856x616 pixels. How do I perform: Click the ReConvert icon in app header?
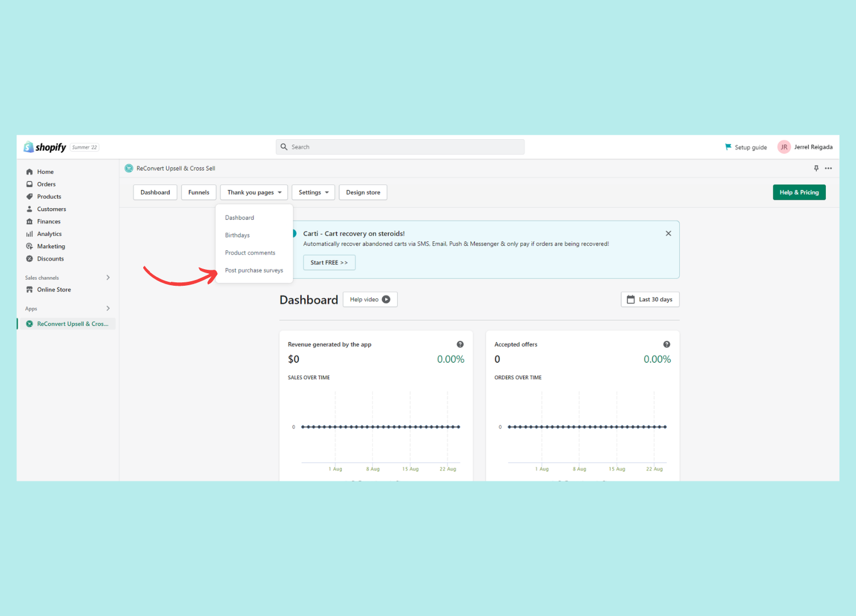coord(129,168)
